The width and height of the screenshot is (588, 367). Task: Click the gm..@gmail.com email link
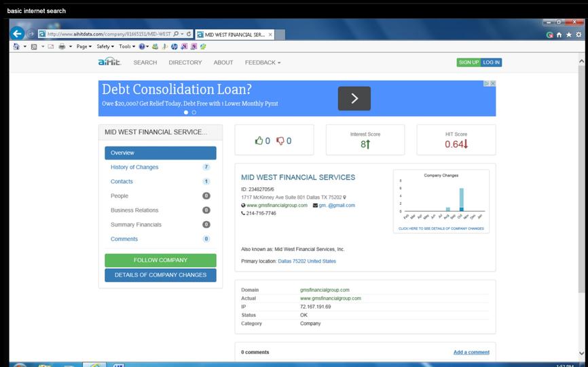tap(337, 206)
